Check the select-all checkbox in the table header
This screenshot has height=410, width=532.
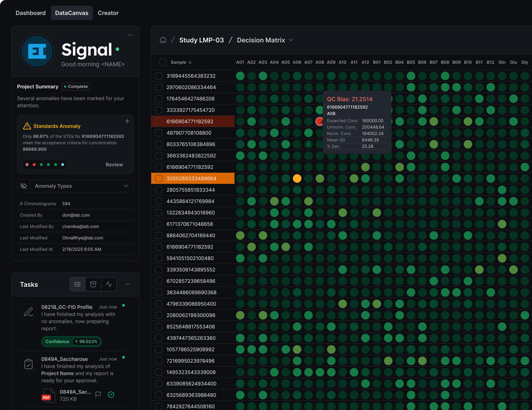coord(163,62)
